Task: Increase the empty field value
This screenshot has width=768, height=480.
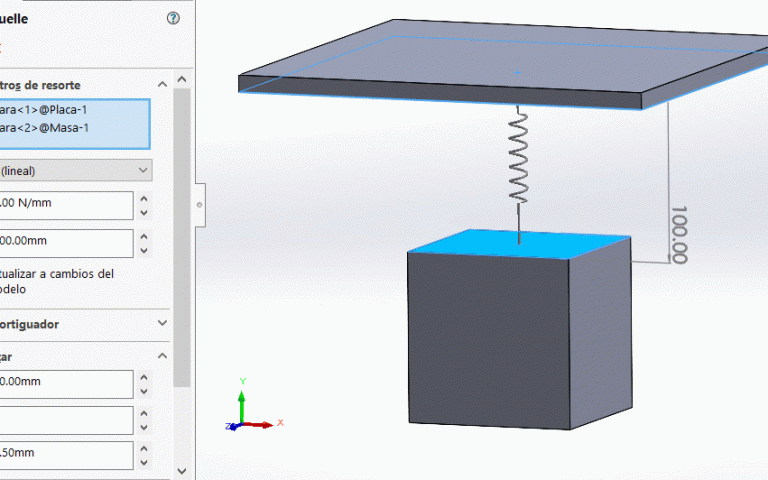Action: (144, 413)
